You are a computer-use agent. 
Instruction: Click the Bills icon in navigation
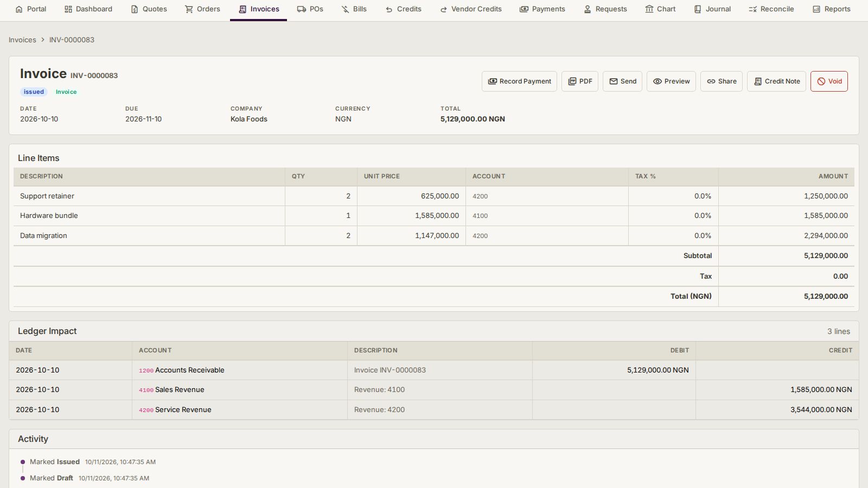click(346, 9)
